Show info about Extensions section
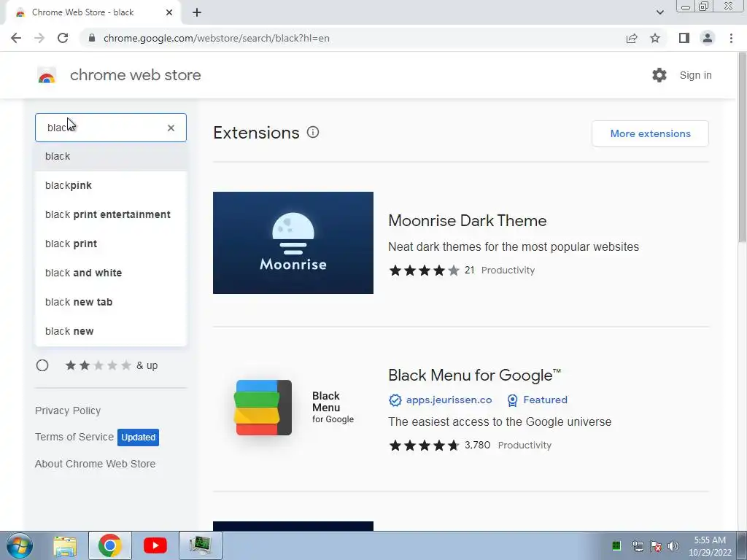 pos(313,133)
